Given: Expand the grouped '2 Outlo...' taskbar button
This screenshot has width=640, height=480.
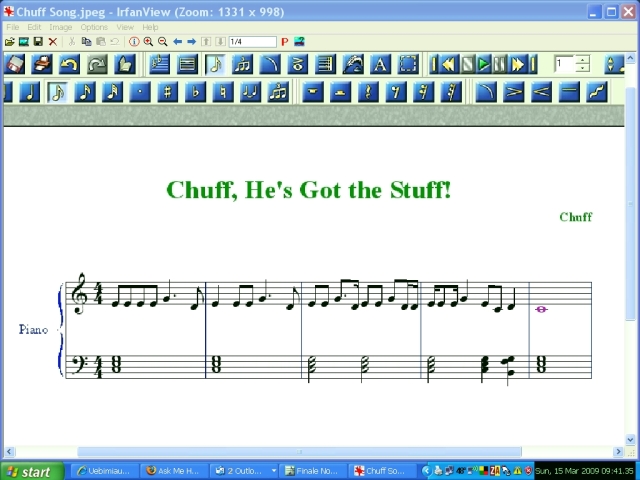Looking at the screenshot, I should coord(244,471).
